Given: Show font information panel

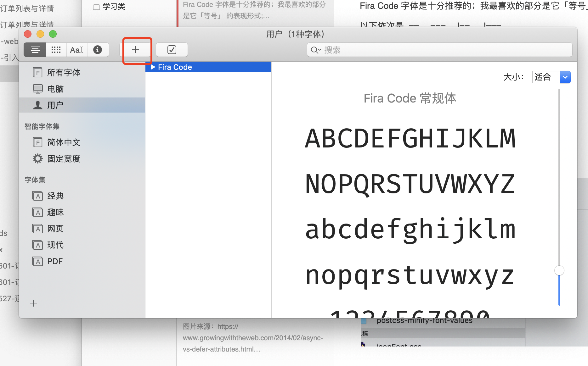Looking at the screenshot, I should [98, 50].
